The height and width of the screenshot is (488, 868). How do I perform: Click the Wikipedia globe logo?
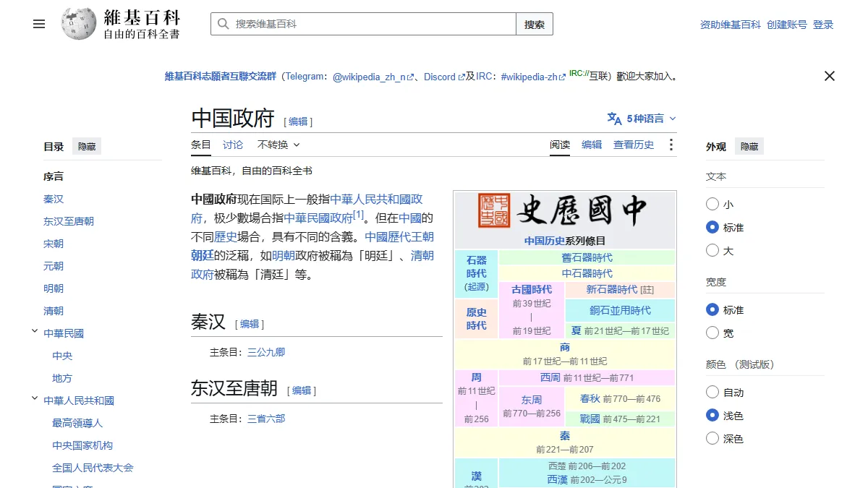79,24
